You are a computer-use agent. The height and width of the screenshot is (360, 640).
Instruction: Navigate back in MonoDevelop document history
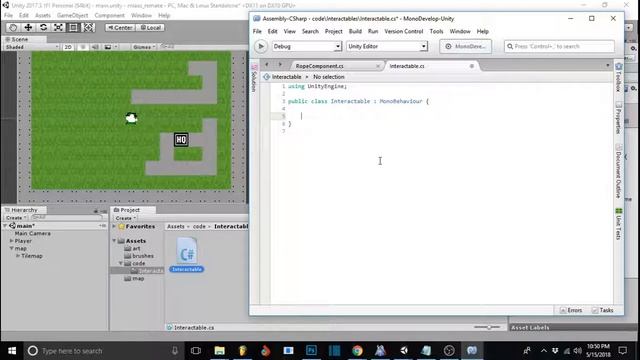point(267,64)
